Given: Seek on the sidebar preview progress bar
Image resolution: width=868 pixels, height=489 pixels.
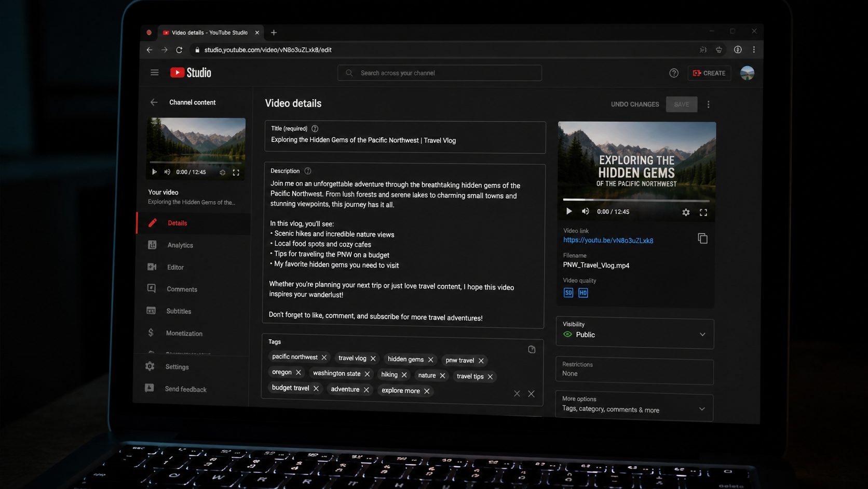Looking at the screenshot, I should pyautogui.click(x=195, y=163).
